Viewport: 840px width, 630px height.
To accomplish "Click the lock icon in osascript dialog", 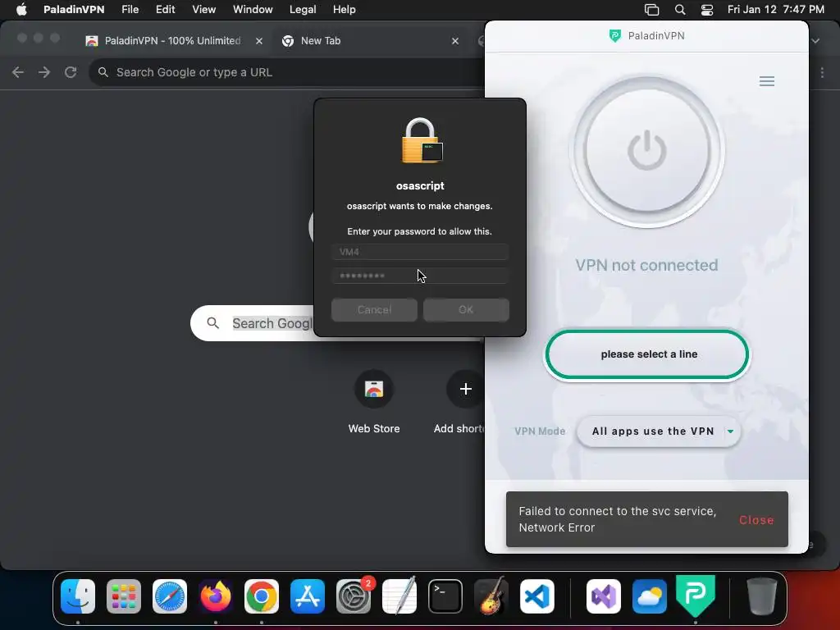I will point(422,140).
